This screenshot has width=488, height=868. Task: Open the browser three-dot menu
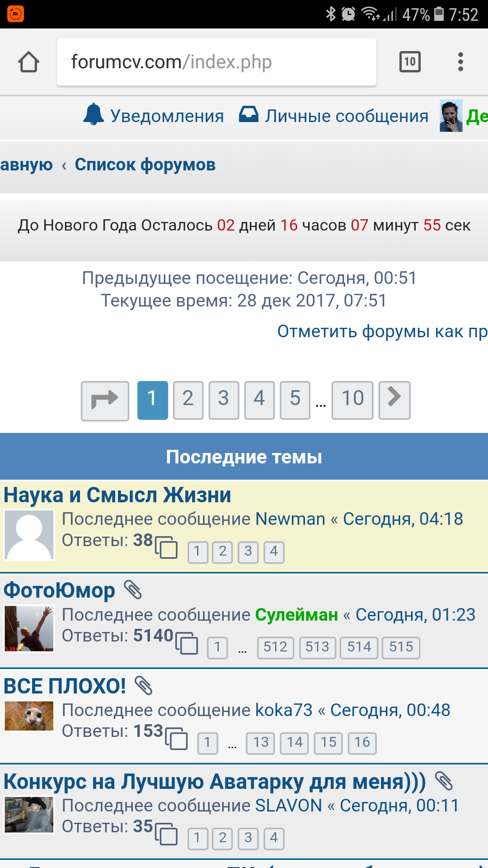[460, 62]
